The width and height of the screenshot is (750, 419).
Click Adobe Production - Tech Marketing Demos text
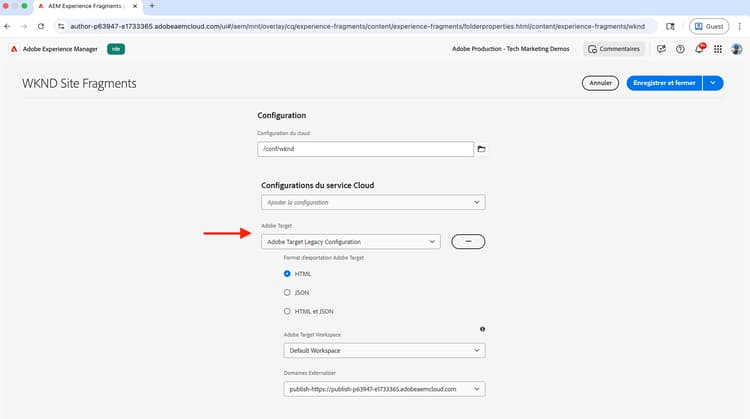(510, 49)
